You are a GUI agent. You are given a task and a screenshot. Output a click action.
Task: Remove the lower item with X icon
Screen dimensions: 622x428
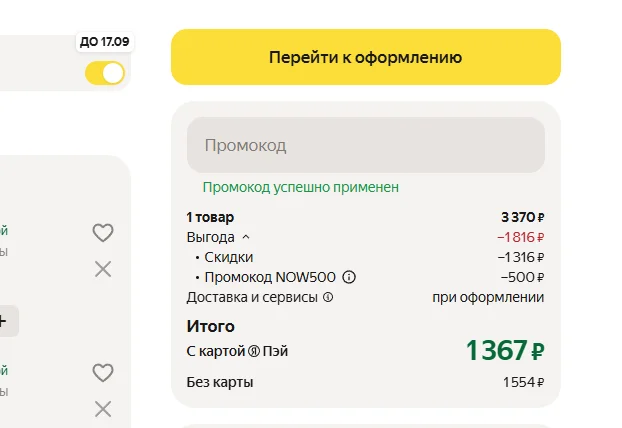click(x=103, y=409)
